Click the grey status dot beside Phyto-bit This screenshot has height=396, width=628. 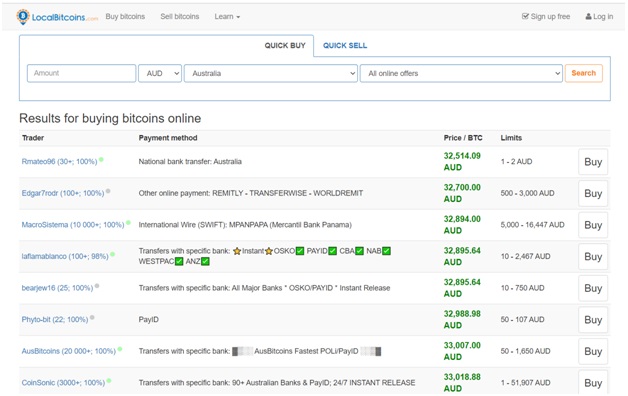pyautogui.click(x=92, y=318)
